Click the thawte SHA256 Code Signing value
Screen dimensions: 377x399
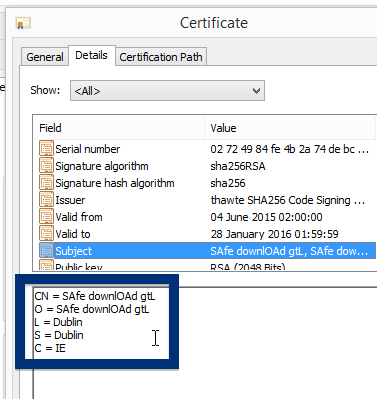(x=288, y=200)
